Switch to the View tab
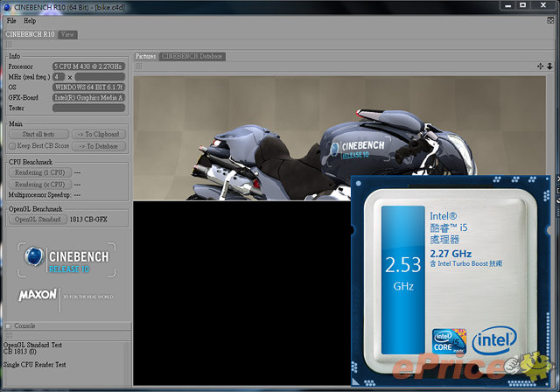 [67, 34]
